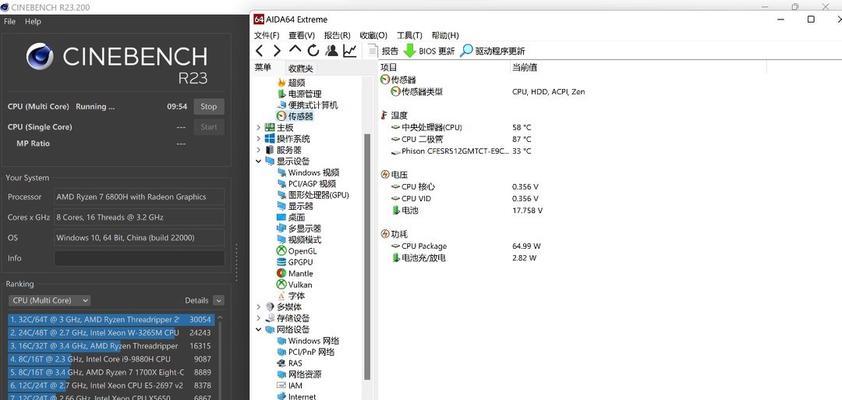Switch to the 收藏夹 tab
Image resolution: width=842 pixels, height=400 pixels.
point(301,68)
